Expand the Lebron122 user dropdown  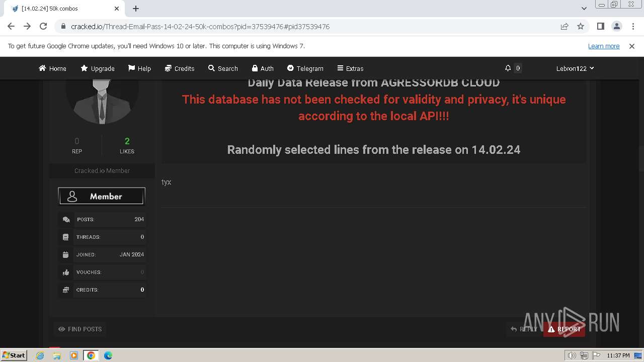(575, 68)
